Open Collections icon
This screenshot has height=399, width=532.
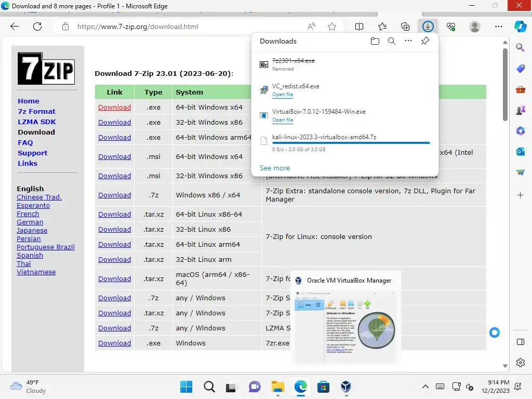click(x=405, y=26)
